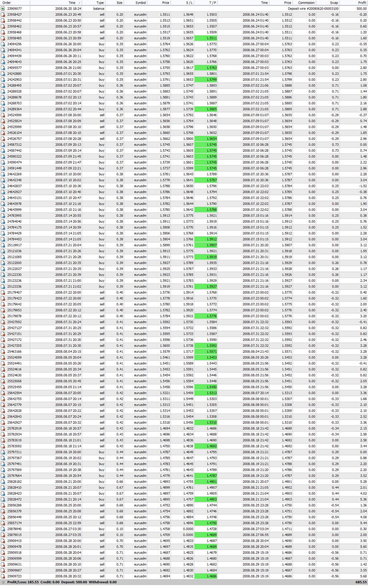Select order number 24642269
The height and width of the screenshot is (588, 368).
14,174
